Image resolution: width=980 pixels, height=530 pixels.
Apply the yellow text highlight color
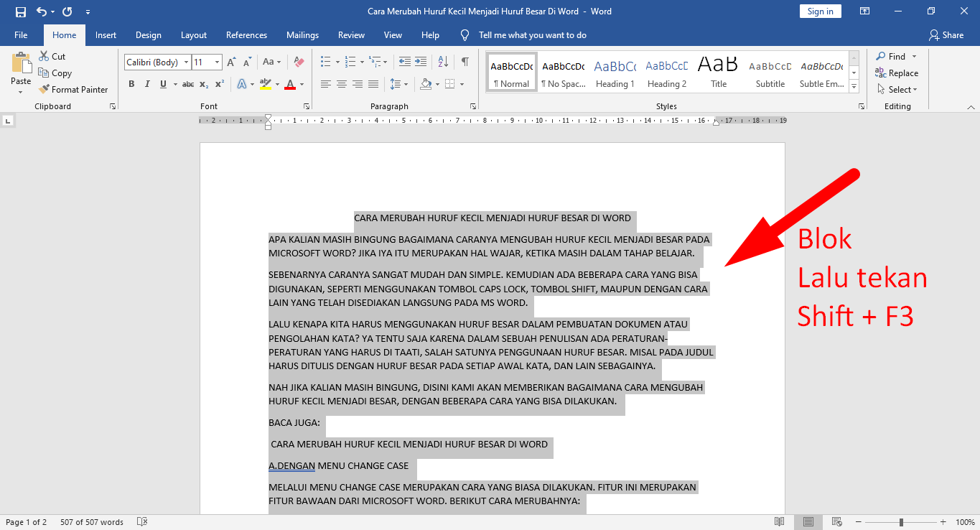point(265,84)
